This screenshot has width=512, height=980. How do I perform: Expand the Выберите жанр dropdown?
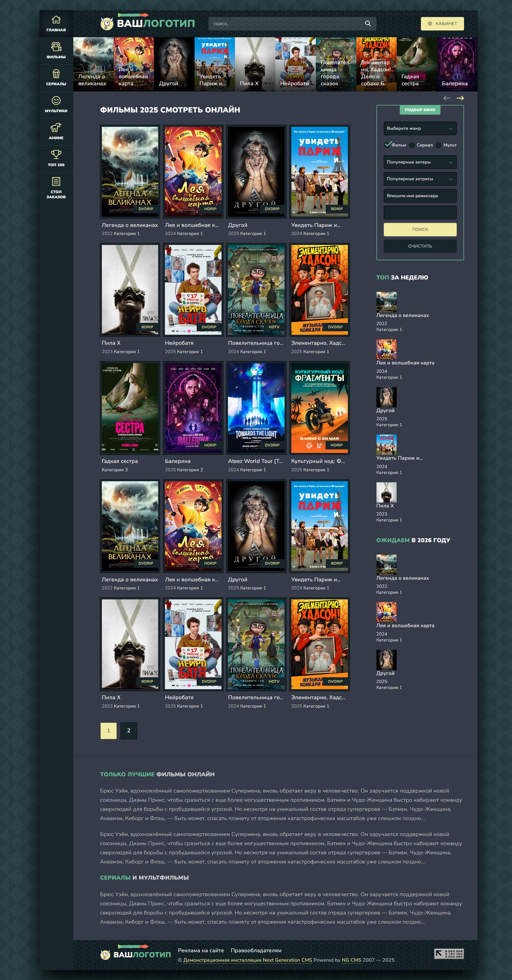click(420, 129)
